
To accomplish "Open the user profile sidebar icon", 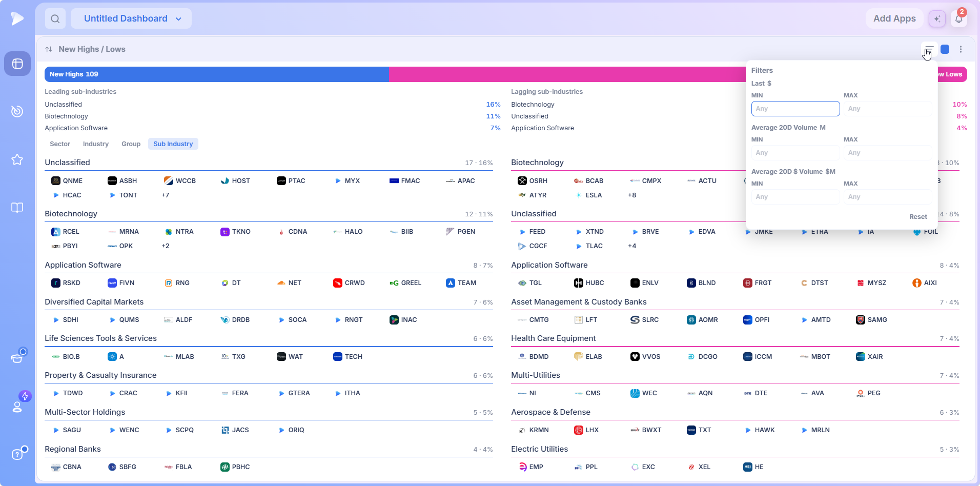I will pyautogui.click(x=17, y=406).
